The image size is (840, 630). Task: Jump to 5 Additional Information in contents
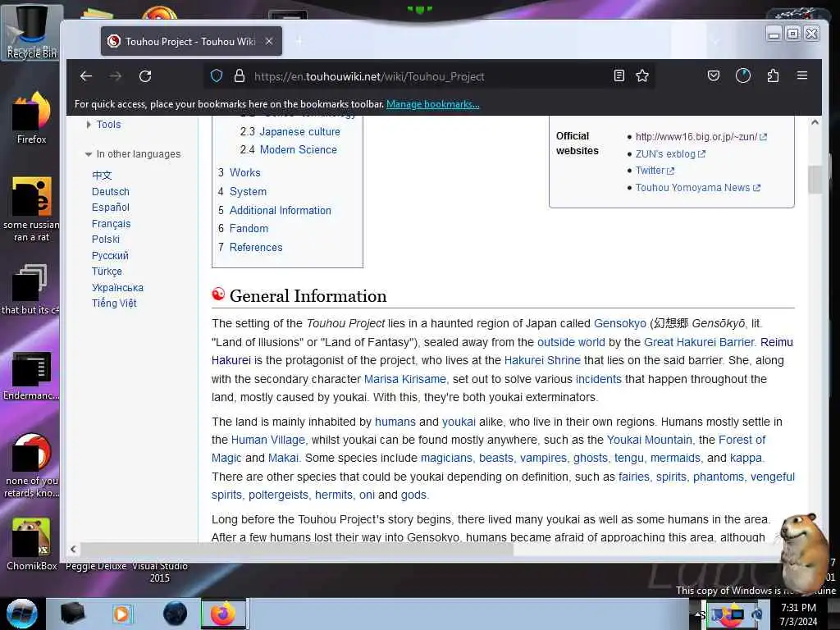[274, 211]
